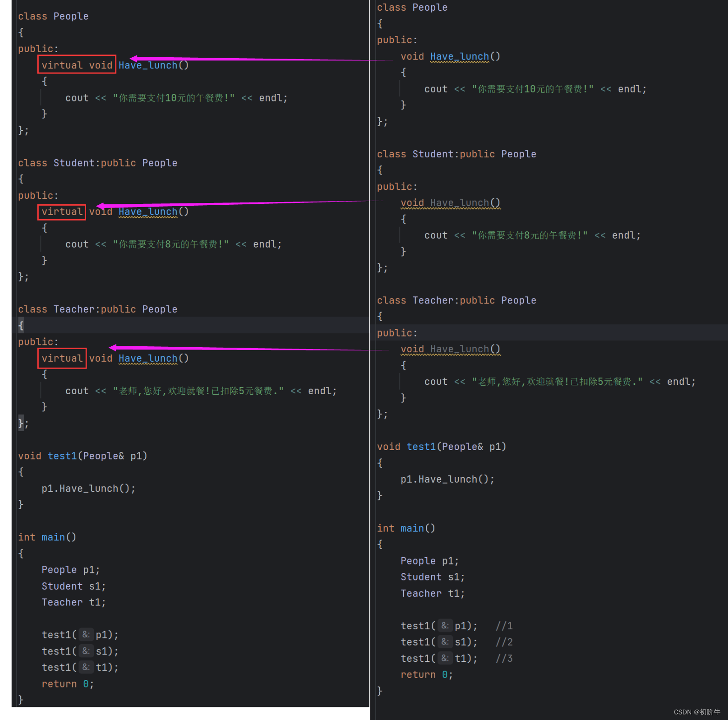
Task: Click the & inlay hint before t1 in left pane
Action: tap(86, 667)
